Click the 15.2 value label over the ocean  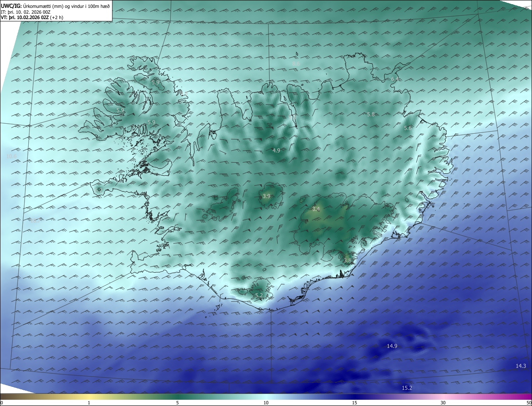pyautogui.click(x=407, y=388)
